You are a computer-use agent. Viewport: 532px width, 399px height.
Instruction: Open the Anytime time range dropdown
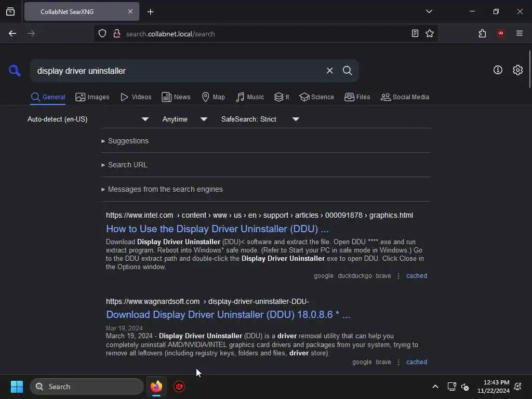[185, 119]
